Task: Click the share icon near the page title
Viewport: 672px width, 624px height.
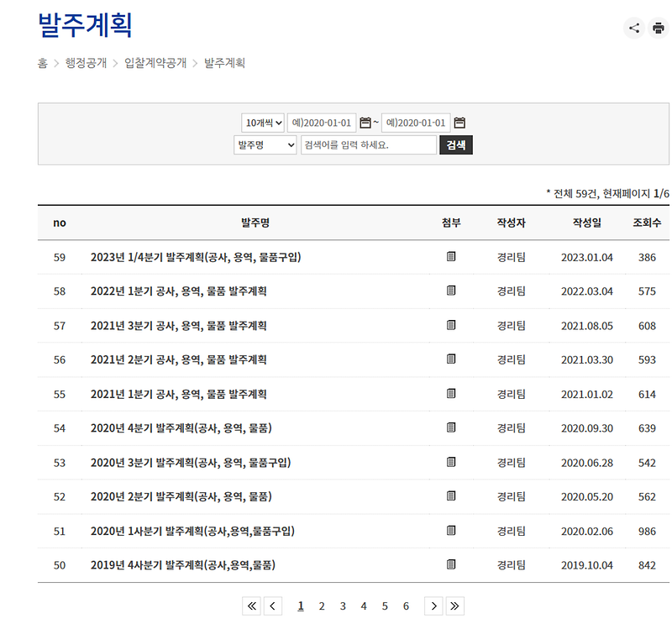Action: pos(635,28)
